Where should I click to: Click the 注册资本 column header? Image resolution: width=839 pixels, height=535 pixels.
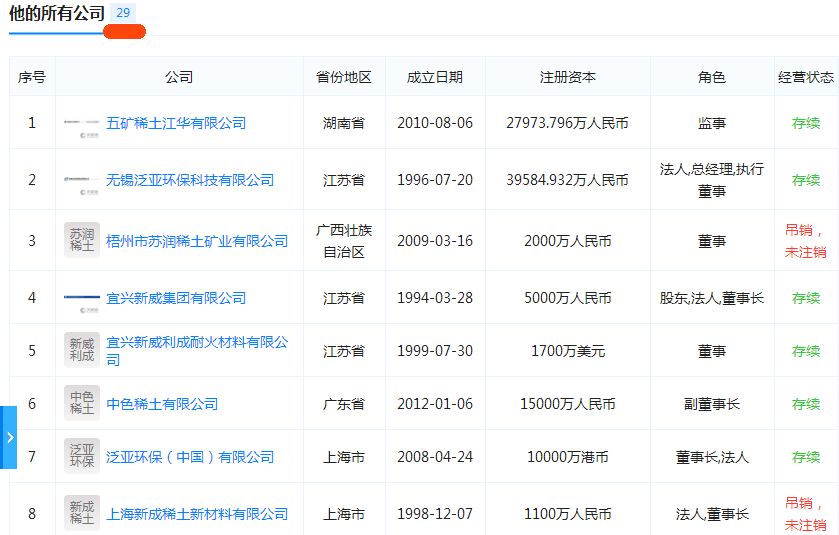pyautogui.click(x=568, y=77)
